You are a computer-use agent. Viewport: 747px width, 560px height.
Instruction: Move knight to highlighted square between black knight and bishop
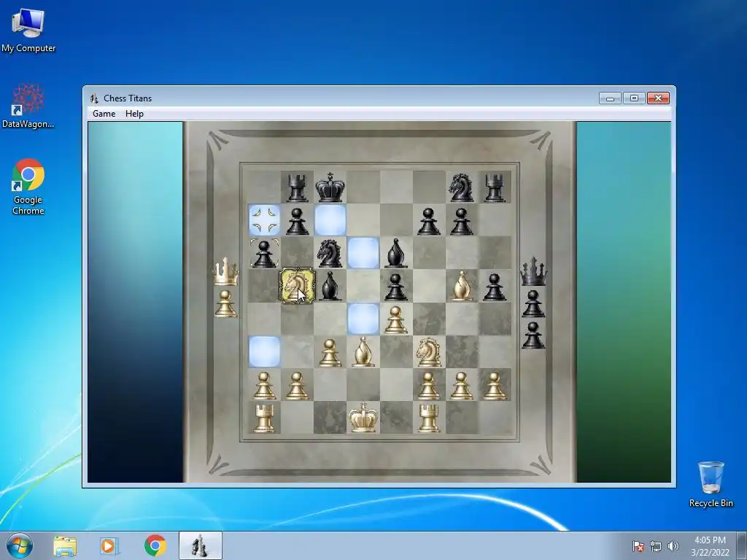coord(363,253)
